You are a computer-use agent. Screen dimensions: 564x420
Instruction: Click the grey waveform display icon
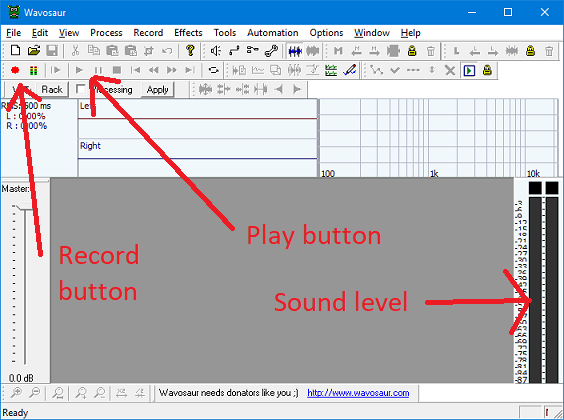click(x=313, y=51)
